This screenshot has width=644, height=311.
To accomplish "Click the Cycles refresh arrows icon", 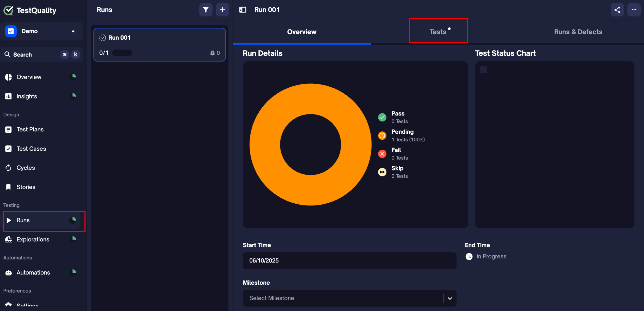I will (x=8, y=168).
